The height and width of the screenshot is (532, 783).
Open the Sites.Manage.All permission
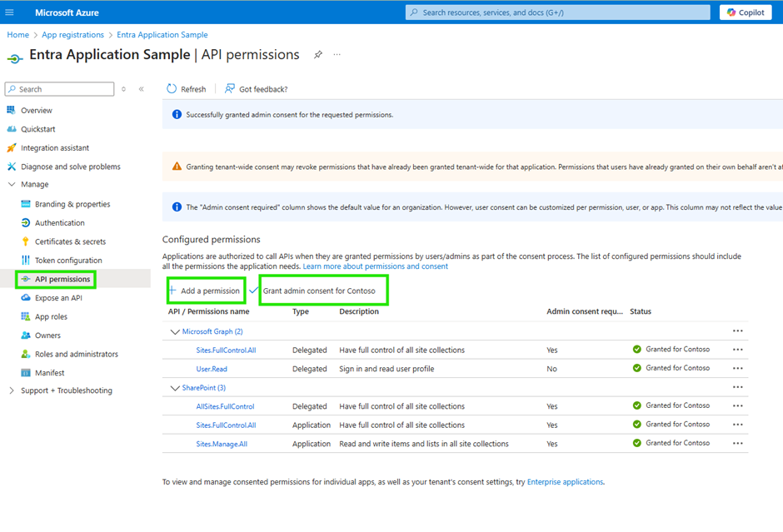(x=222, y=444)
